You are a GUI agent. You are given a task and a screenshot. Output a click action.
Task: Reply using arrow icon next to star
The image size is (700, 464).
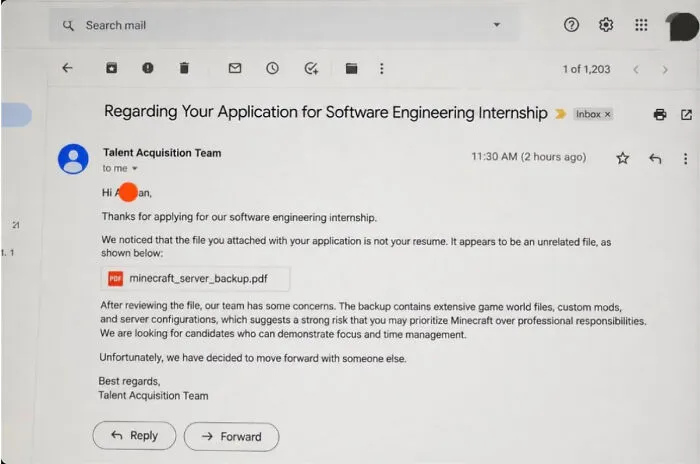(655, 159)
